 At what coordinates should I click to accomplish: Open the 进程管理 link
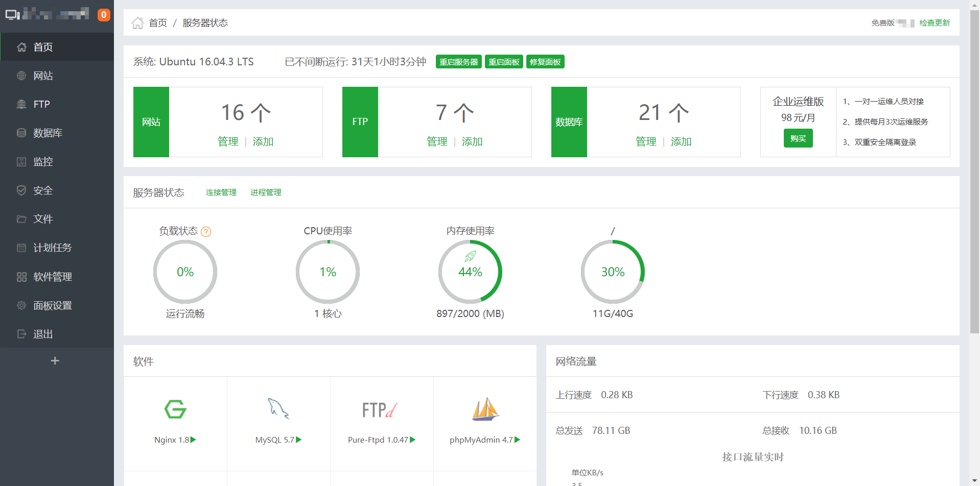pyautogui.click(x=266, y=192)
